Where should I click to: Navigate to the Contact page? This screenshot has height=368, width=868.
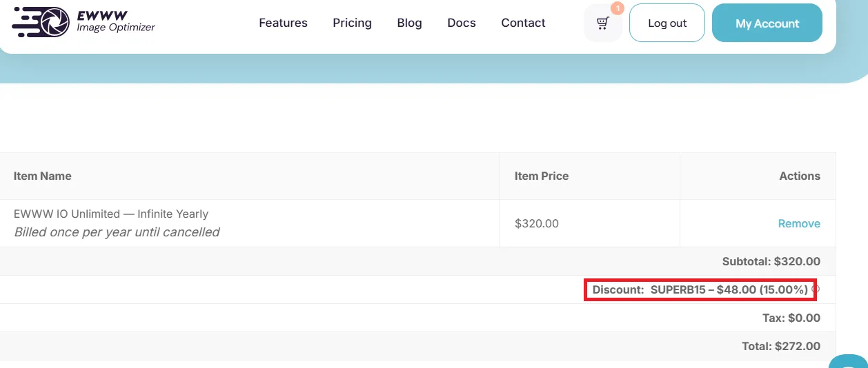[x=523, y=23]
